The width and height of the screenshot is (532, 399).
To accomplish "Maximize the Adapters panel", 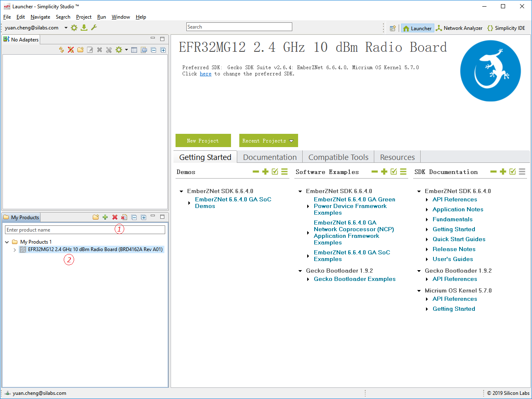I will pyautogui.click(x=162, y=39).
